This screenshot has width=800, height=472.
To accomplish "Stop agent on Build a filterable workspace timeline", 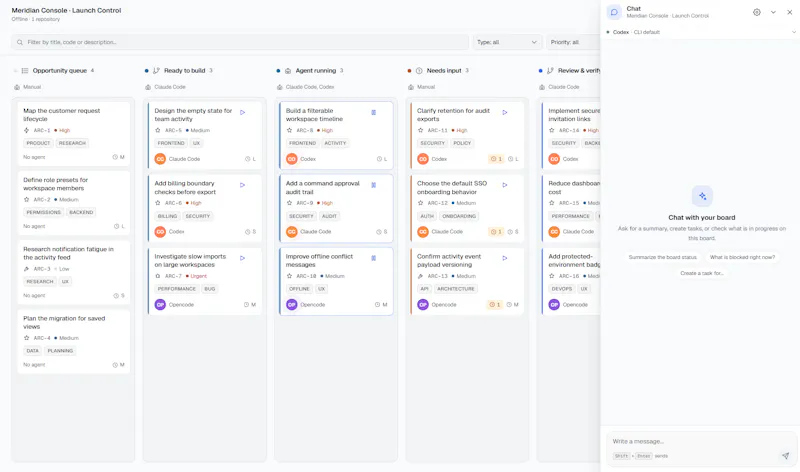I will (x=373, y=112).
